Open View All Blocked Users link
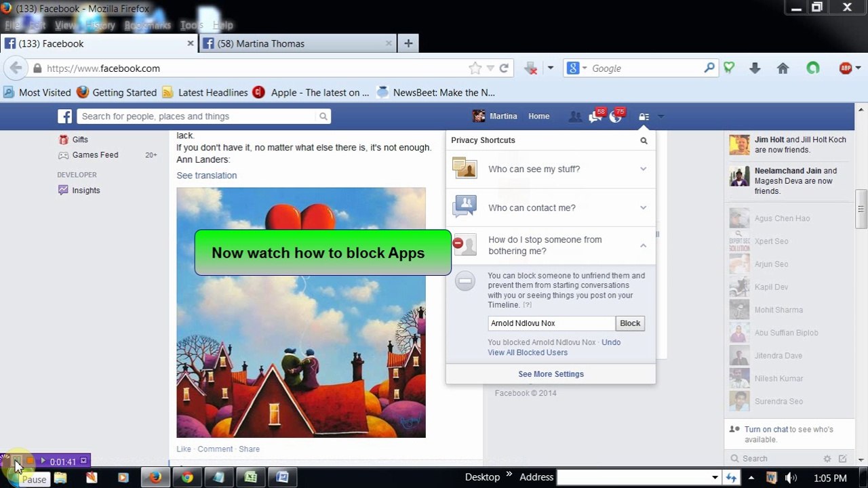The image size is (868, 488). coord(528,352)
